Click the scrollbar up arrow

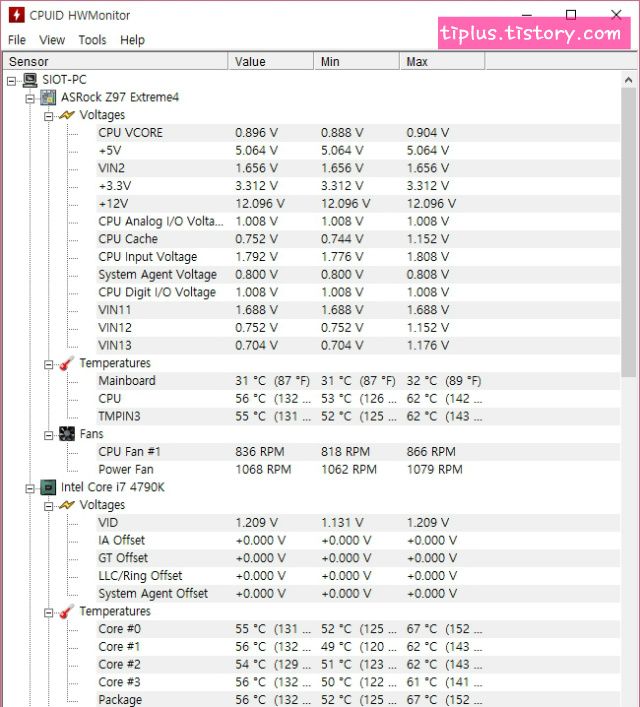click(628, 80)
